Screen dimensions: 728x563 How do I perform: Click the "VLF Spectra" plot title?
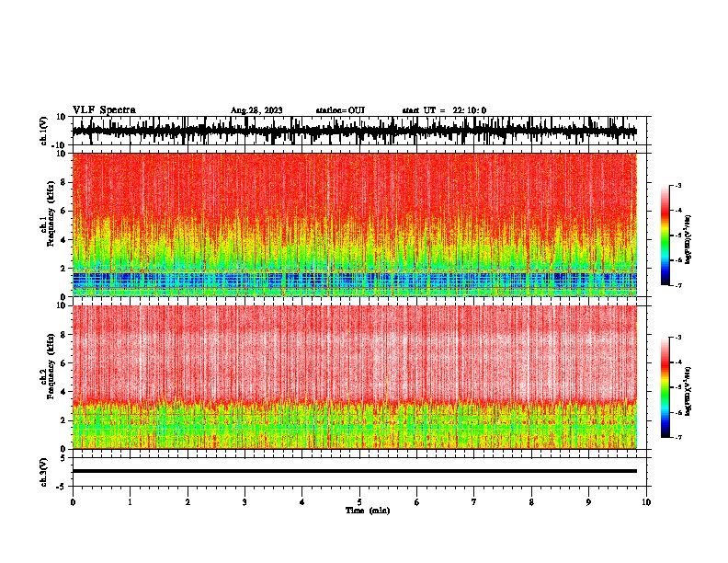[x=104, y=110]
